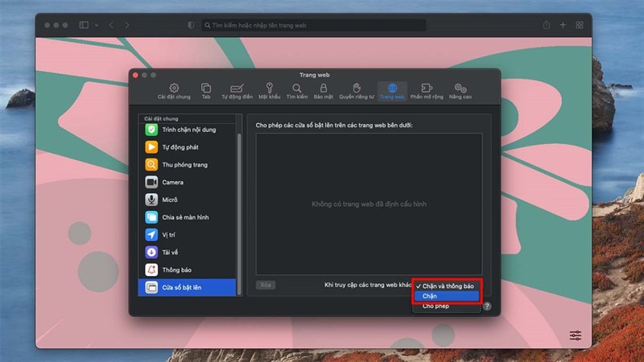Select Micrô in the sidebar list
The width and height of the screenshot is (644, 362).
pyautogui.click(x=169, y=200)
